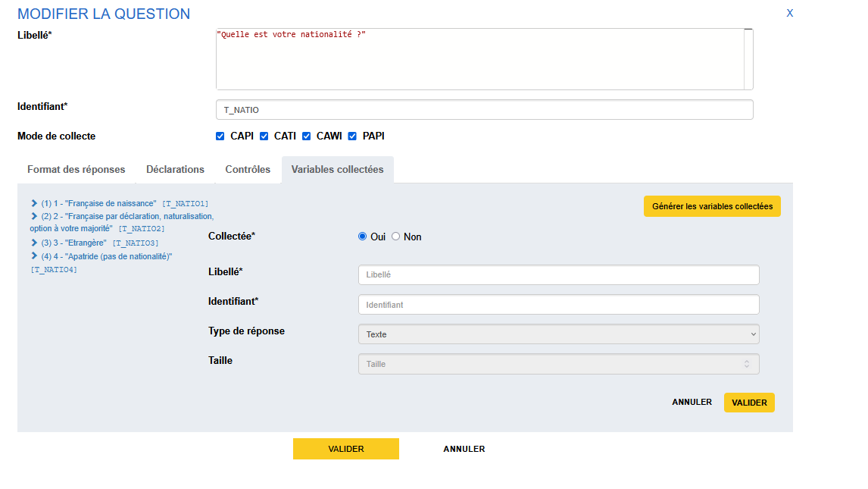Viewport: 868px width, 489px height.
Task: Select the Oui radio button
Action: pos(362,237)
